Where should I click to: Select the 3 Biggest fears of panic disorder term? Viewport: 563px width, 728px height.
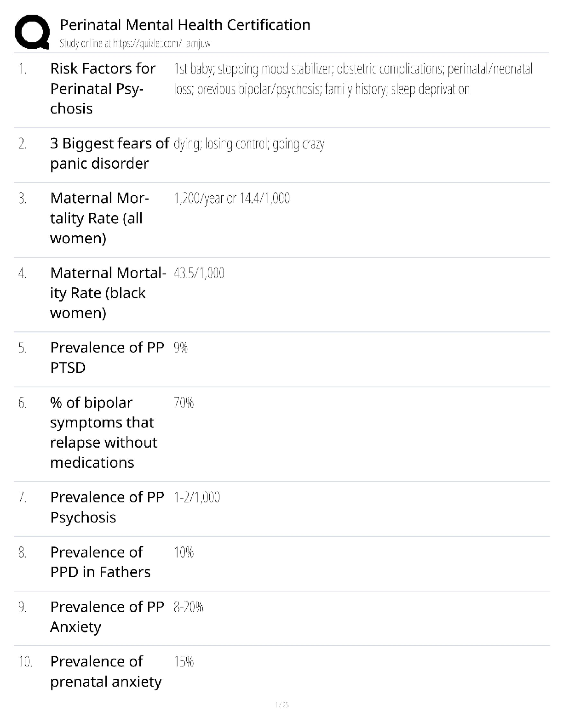tap(109, 153)
